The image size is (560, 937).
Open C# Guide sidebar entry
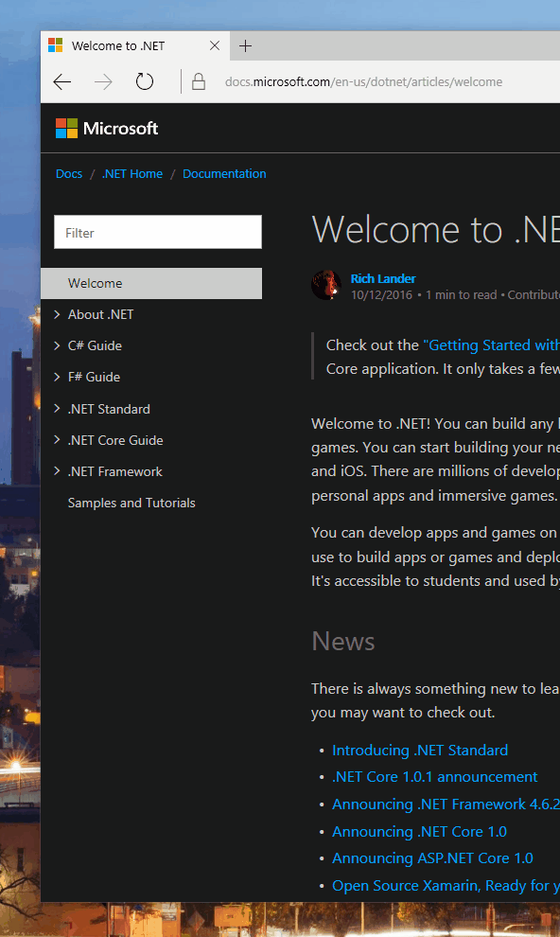[95, 345]
